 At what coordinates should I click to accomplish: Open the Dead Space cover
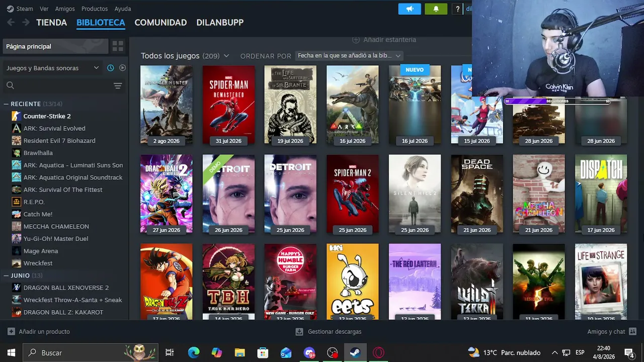click(477, 194)
